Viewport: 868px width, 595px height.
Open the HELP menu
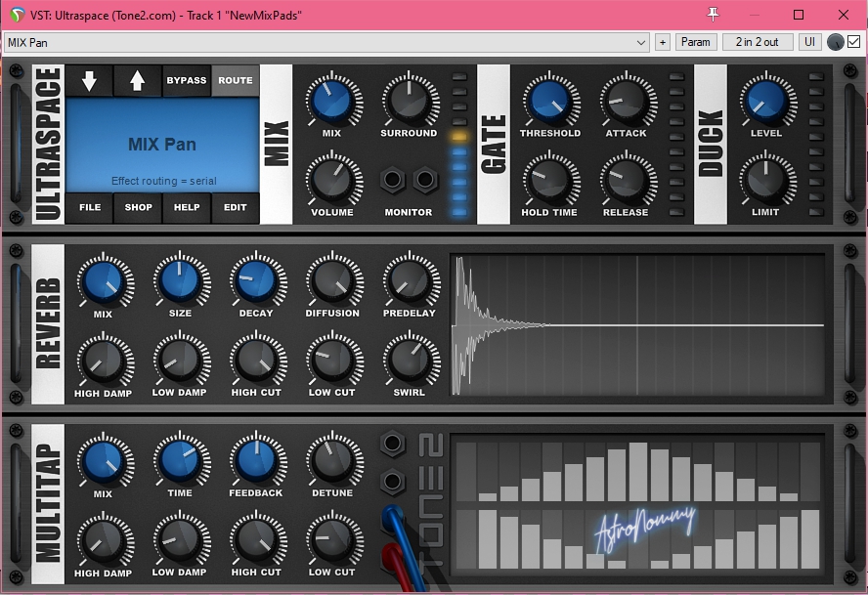coord(187,207)
